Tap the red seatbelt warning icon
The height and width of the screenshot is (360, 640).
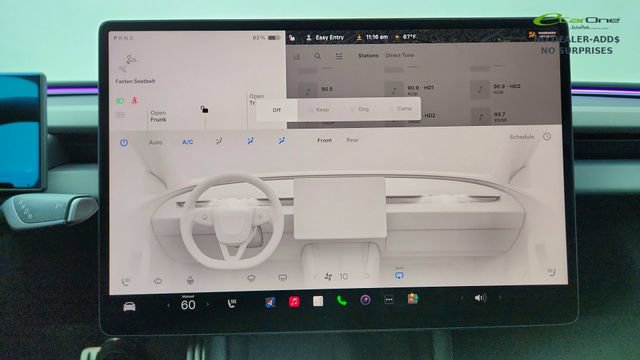pos(134,100)
